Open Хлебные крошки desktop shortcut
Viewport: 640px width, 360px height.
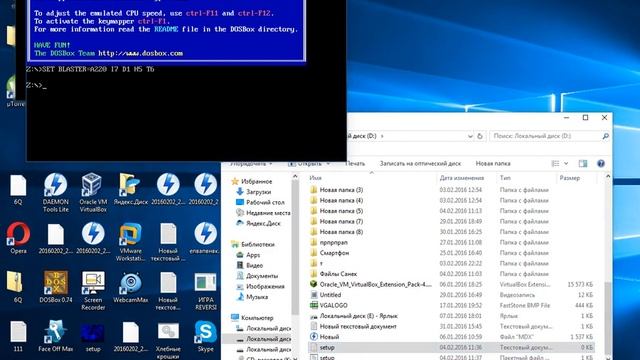coord(168,340)
